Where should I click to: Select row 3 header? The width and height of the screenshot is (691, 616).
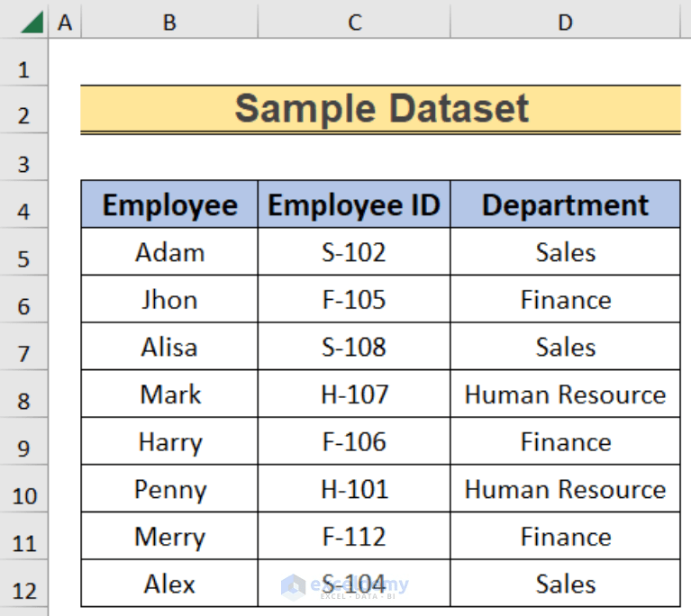click(x=23, y=157)
